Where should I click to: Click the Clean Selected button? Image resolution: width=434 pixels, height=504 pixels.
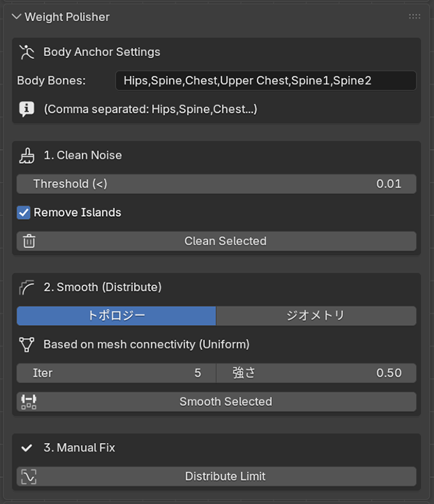point(217,241)
